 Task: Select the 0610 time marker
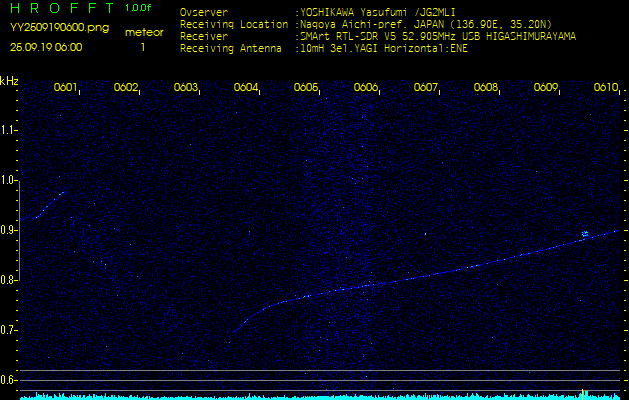[606, 88]
